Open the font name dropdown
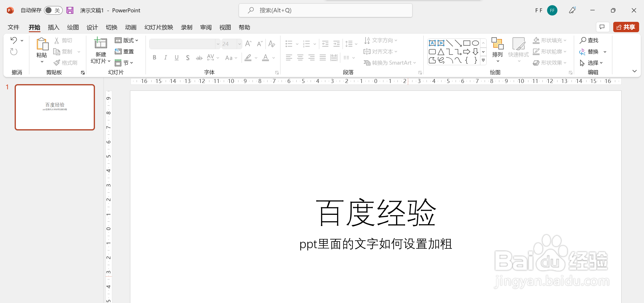Image resolution: width=644 pixels, height=303 pixels. point(218,44)
